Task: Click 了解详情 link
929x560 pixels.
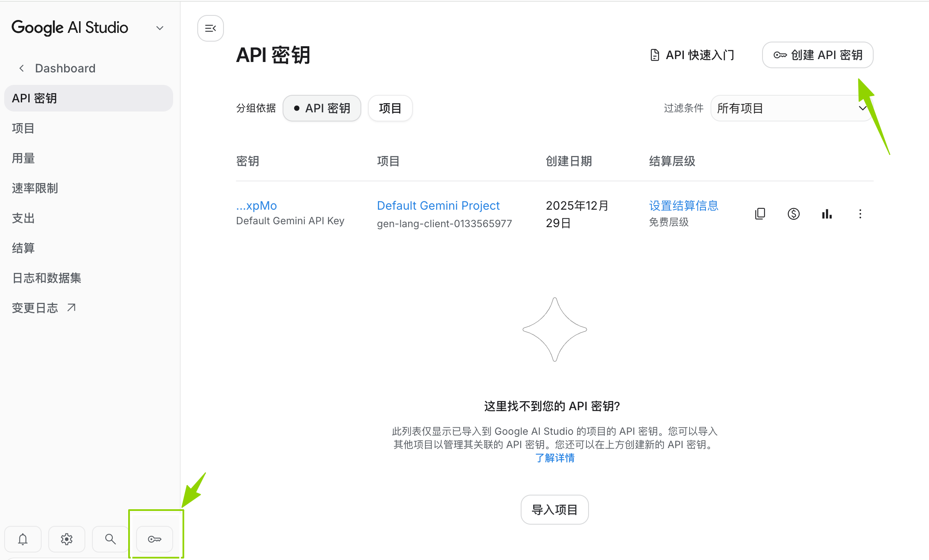Action: coord(555,458)
